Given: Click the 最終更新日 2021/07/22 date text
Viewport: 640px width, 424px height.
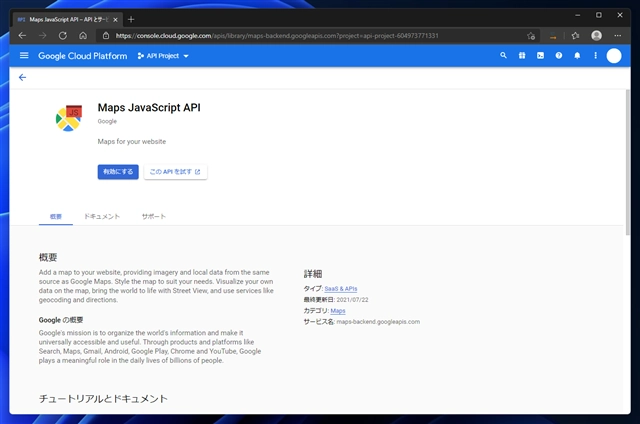Looking at the screenshot, I should click(x=336, y=300).
